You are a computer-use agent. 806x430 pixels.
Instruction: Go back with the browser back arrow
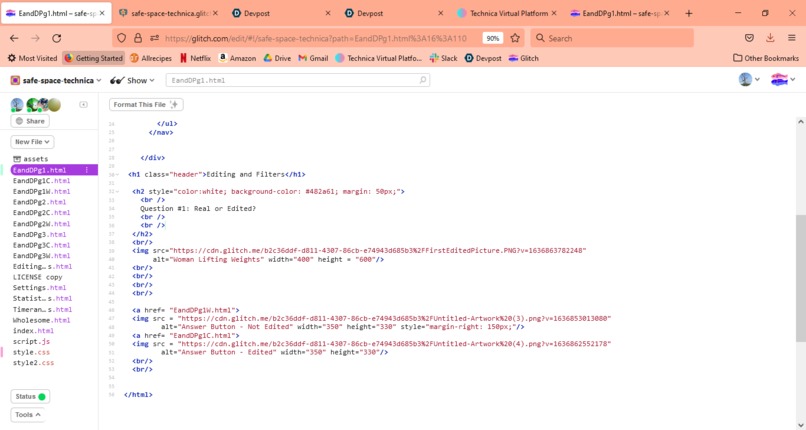[x=14, y=38]
